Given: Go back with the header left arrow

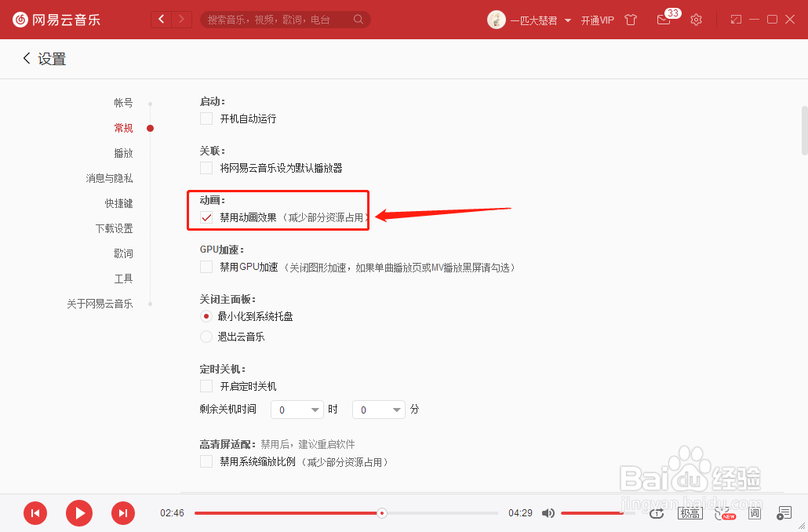Looking at the screenshot, I should (162, 20).
